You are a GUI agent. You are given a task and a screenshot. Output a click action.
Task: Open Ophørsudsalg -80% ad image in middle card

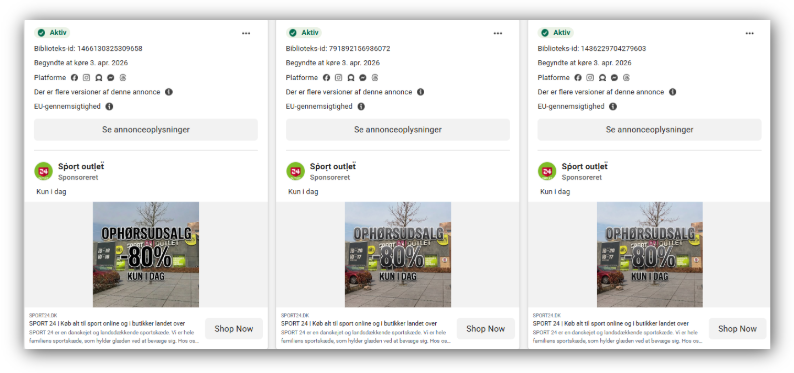click(398, 255)
